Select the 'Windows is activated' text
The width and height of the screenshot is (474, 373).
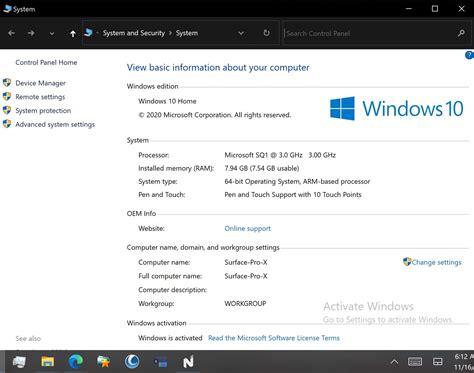[x=170, y=338]
